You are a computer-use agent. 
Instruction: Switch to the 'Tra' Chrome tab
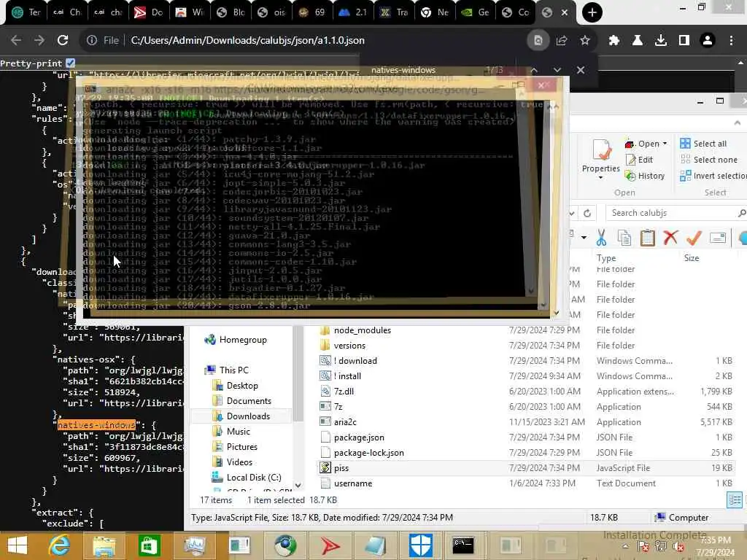point(394,12)
